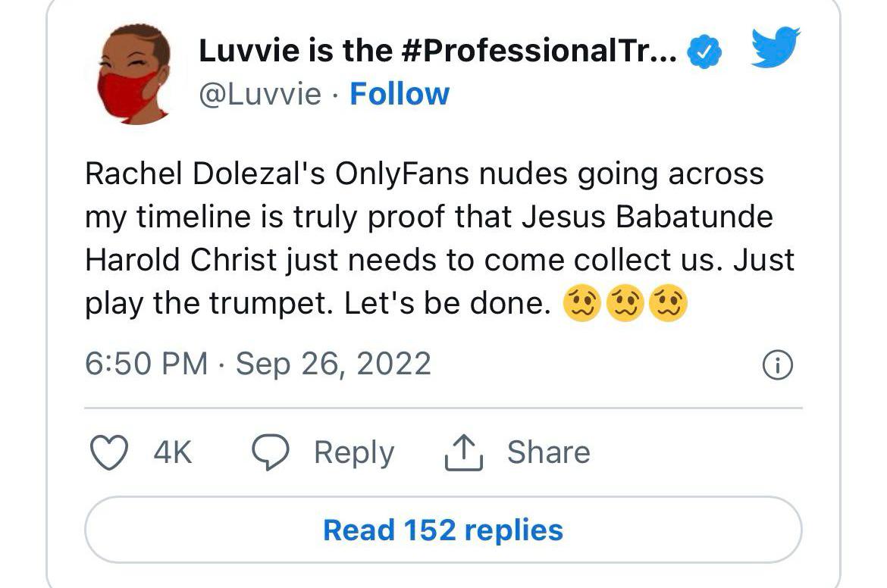Viewport: 887px width, 588px height.
Task: Click the blue verified badge
Action: point(704,52)
